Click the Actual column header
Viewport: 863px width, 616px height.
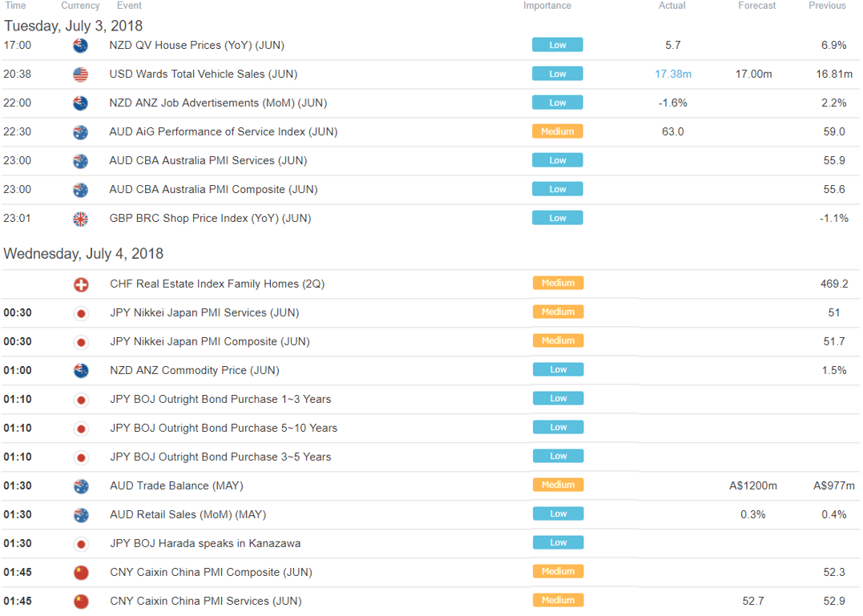[672, 6]
